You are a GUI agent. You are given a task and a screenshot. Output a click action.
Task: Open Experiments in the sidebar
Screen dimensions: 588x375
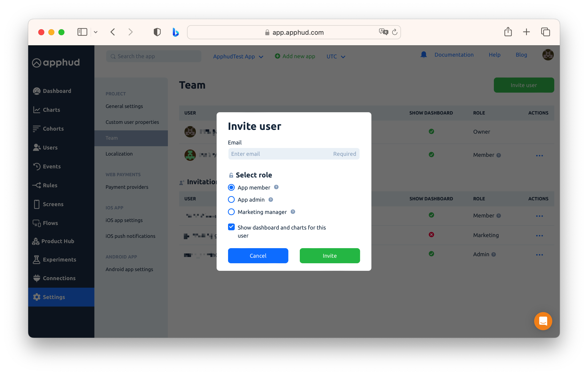click(59, 259)
